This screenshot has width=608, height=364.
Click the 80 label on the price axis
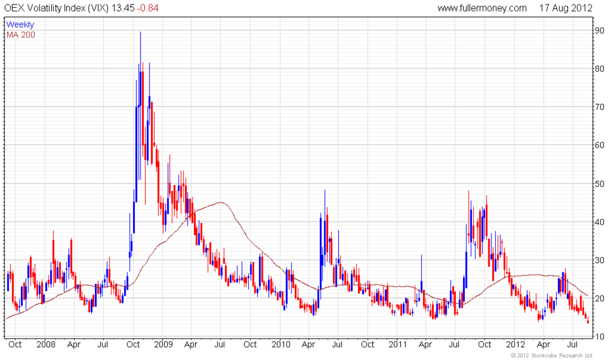tap(600, 68)
